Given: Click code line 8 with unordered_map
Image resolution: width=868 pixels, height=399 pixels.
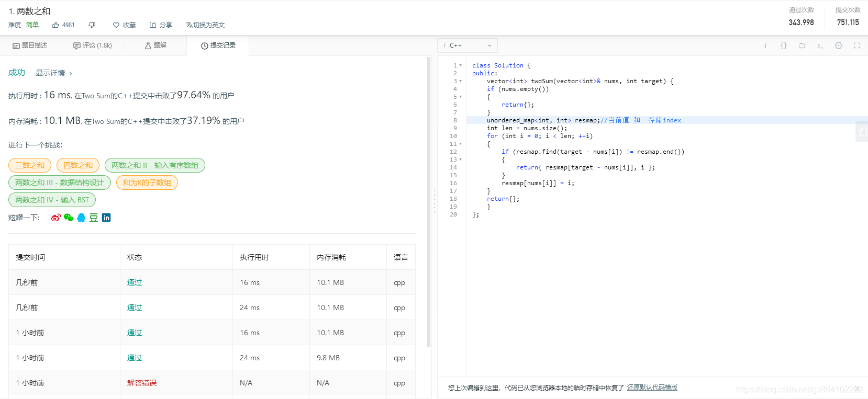Looking at the screenshot, I should (666, 120).
